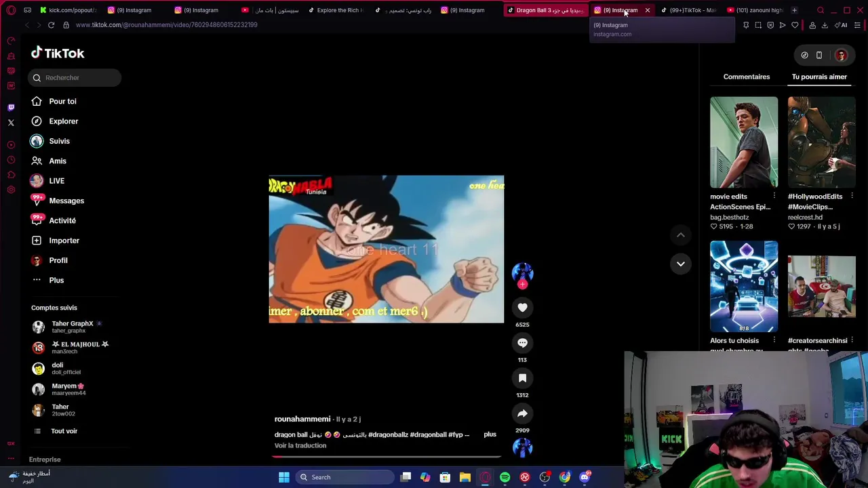Like the video with the heart icon
The width and height of the screenshot is (868, 488).
tap(522, 308)
